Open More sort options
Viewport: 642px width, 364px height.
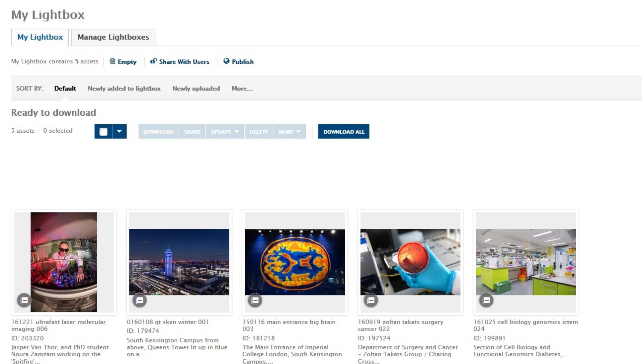pos(242,89)
